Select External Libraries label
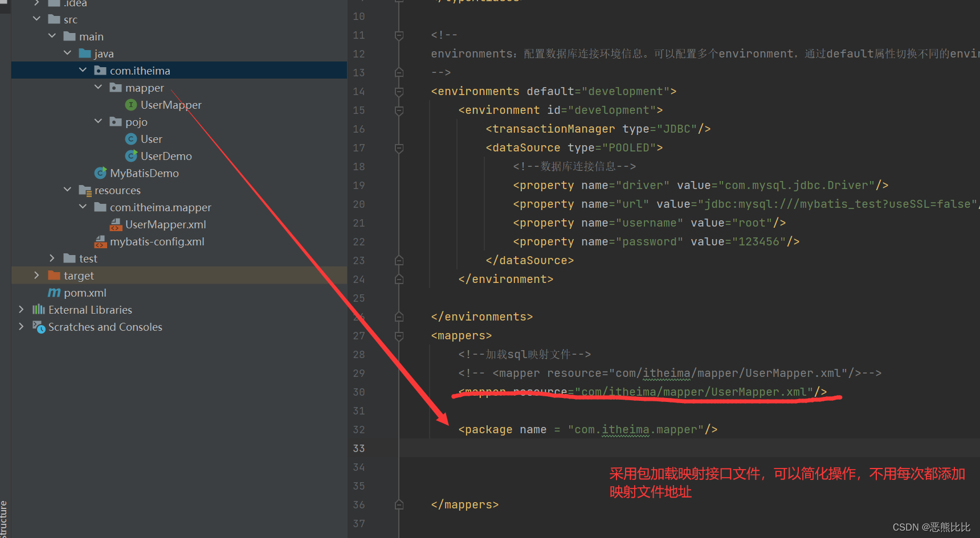 90,310
